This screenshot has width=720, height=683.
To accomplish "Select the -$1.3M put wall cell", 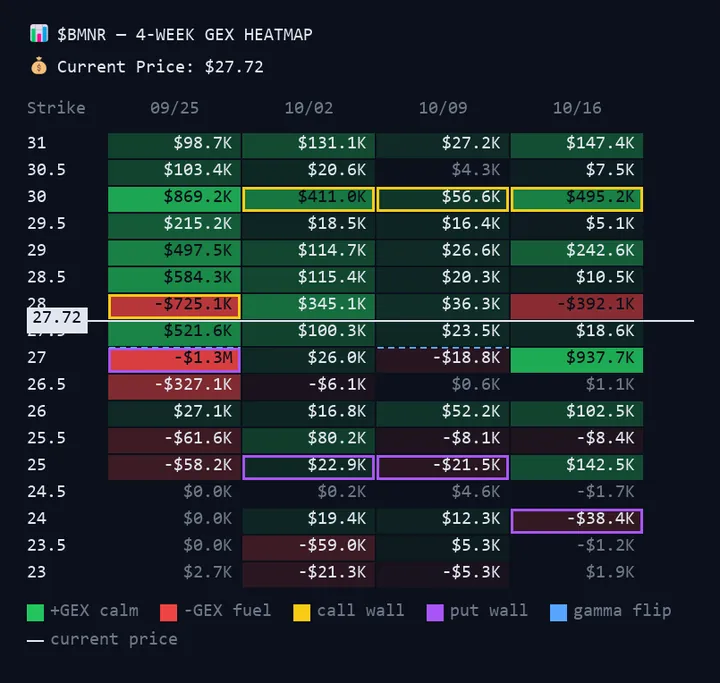I will [x=174, y=360].
